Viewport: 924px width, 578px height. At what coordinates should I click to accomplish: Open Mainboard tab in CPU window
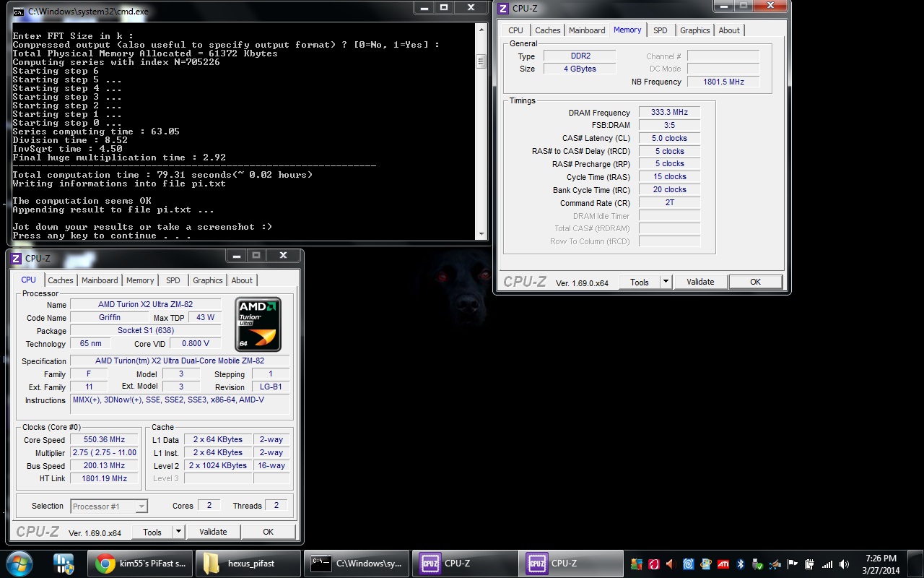100,280
